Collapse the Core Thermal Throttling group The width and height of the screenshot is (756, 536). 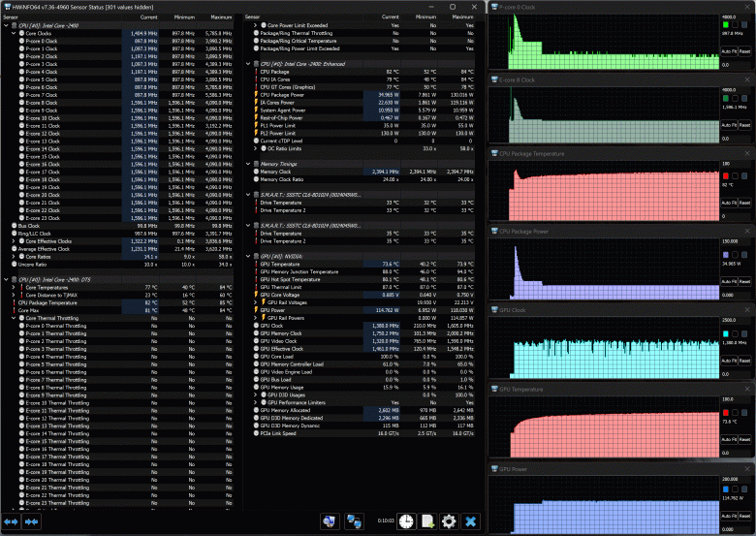tap(14, 318)
